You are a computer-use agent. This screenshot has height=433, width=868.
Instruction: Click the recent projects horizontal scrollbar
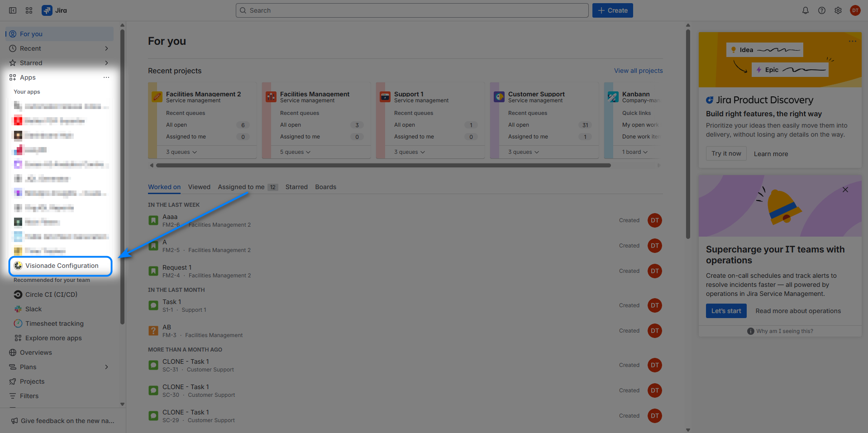tap(383, 165)
